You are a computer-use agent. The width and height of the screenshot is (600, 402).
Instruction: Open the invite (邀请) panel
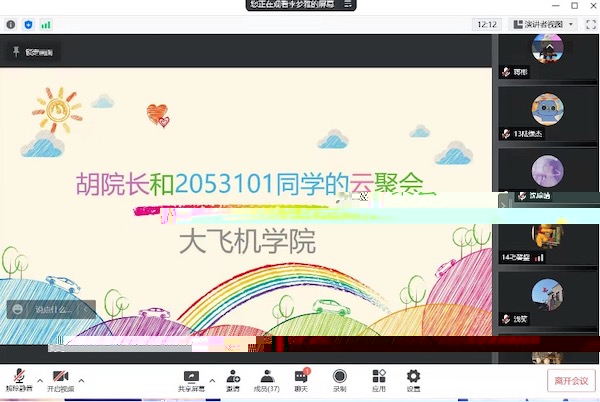[233, 381]
